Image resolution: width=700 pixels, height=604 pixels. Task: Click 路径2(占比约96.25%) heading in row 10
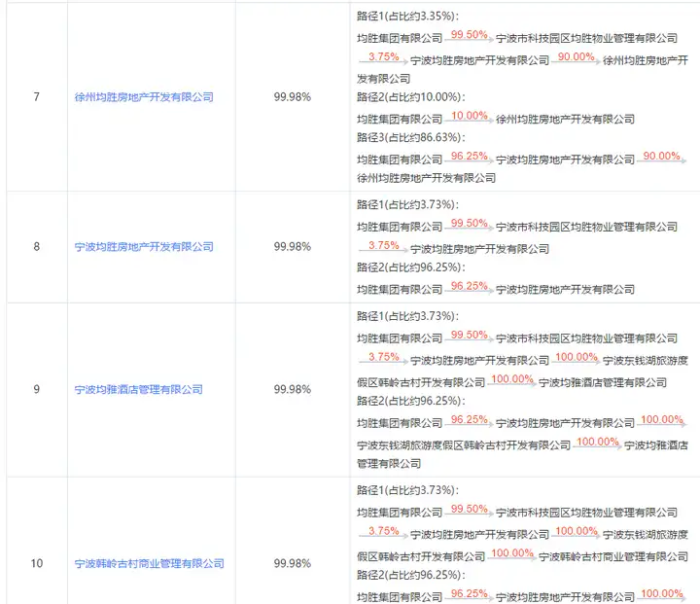tap(410, 576)
